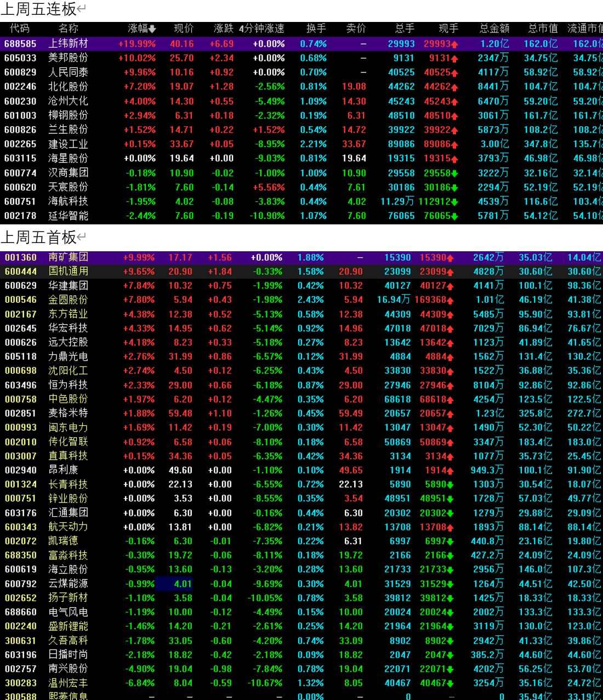Screen dimensions: 603x700
Task: Select stock name 上纬新材
Action: pos(68,44)
